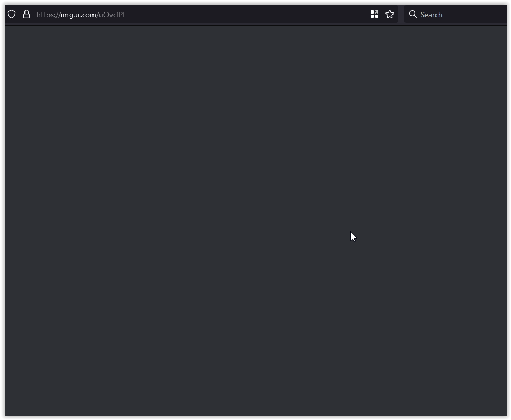Click the magnifying glass search icon

tap(413, 14)
